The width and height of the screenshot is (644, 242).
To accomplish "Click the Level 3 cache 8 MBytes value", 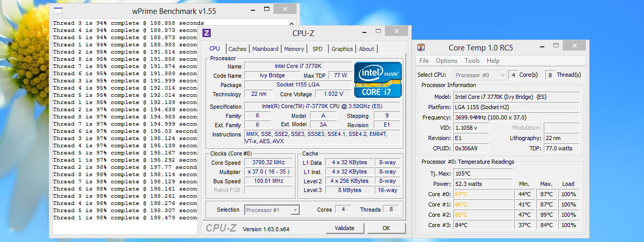I will pyautogui.click(x=349, y=191).
